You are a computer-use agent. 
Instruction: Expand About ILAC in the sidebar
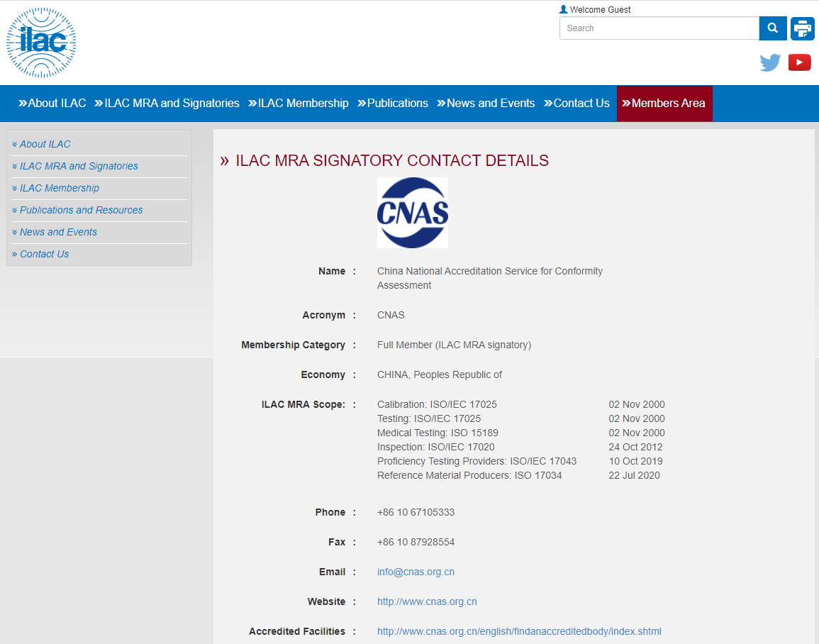[x=45, y=144]
